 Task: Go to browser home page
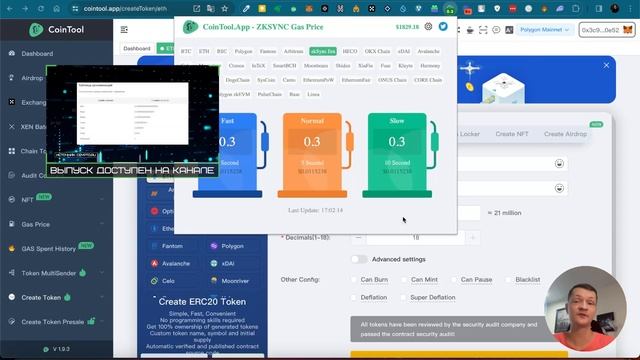57,8
